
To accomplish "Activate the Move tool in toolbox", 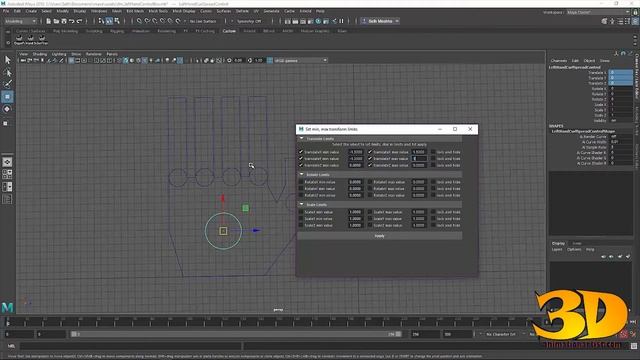I will click(x=7, y=97).
